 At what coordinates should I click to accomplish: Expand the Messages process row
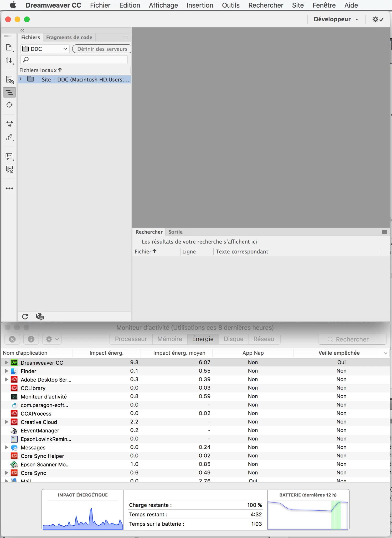point(6,447)
